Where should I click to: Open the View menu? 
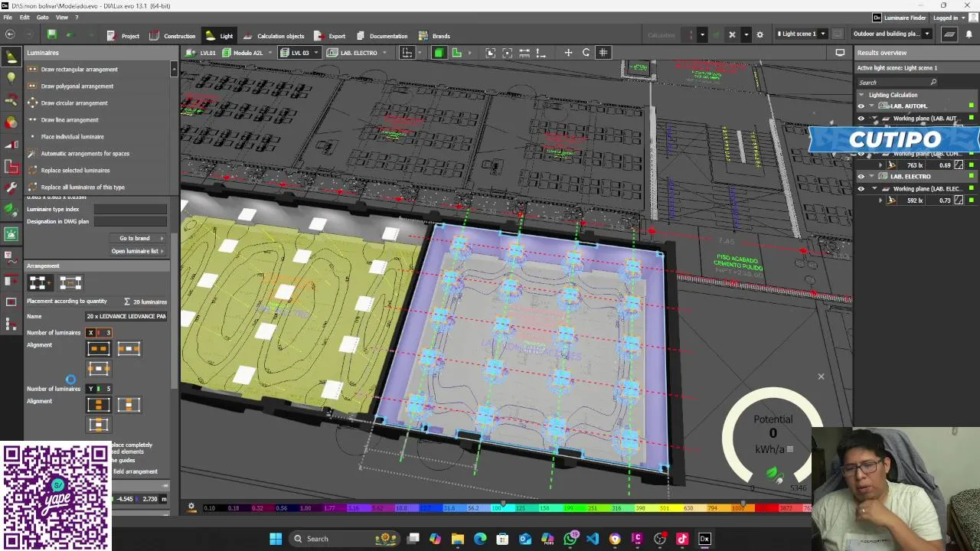[x=62, y=18]
